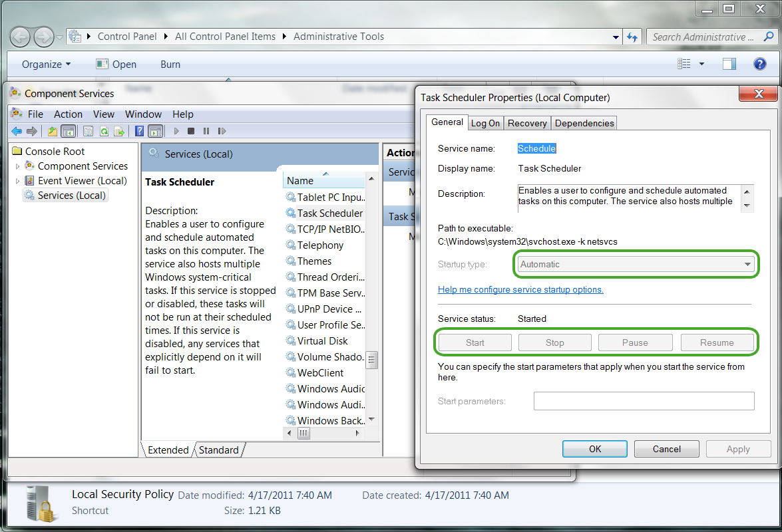Click the Burn toolbar button
The width and height of the screenshot is (782, 532).
click(x=170, y=65)
